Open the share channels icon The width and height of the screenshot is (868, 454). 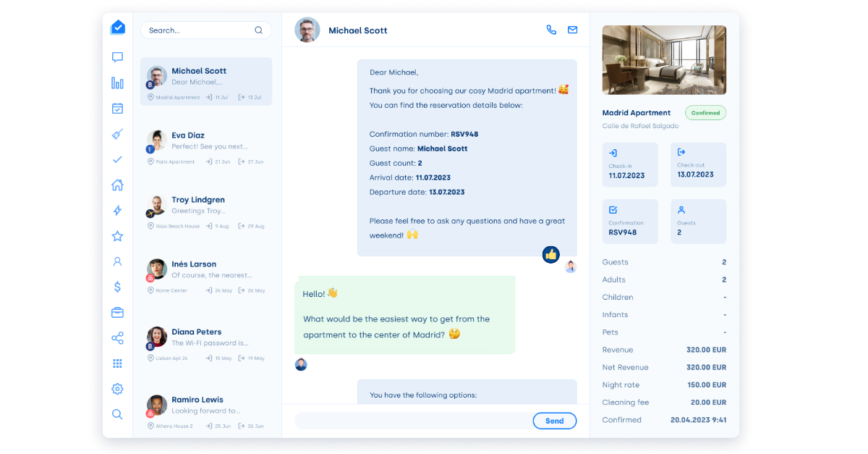117,338
